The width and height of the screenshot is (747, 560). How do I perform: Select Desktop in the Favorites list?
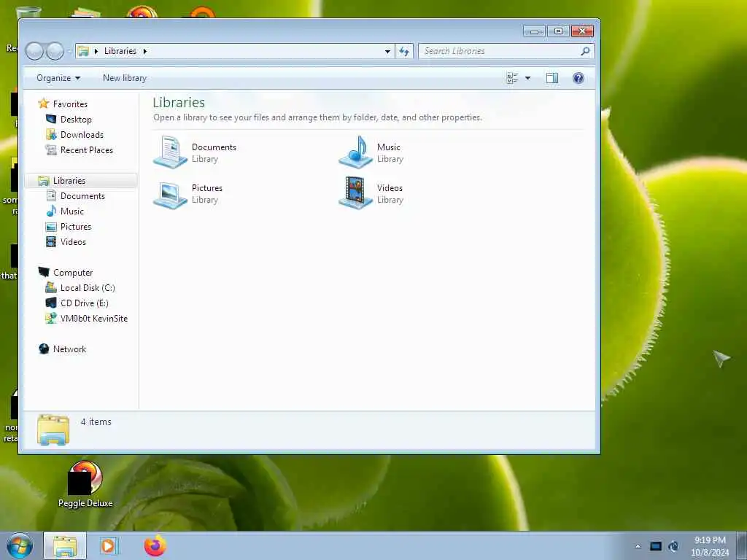(76, 119)
